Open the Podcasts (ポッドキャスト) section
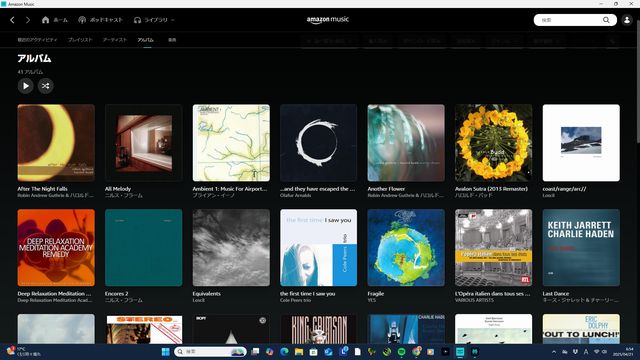Image resolution: width=640 pixels, height=360 pixels. coord(100,20)
